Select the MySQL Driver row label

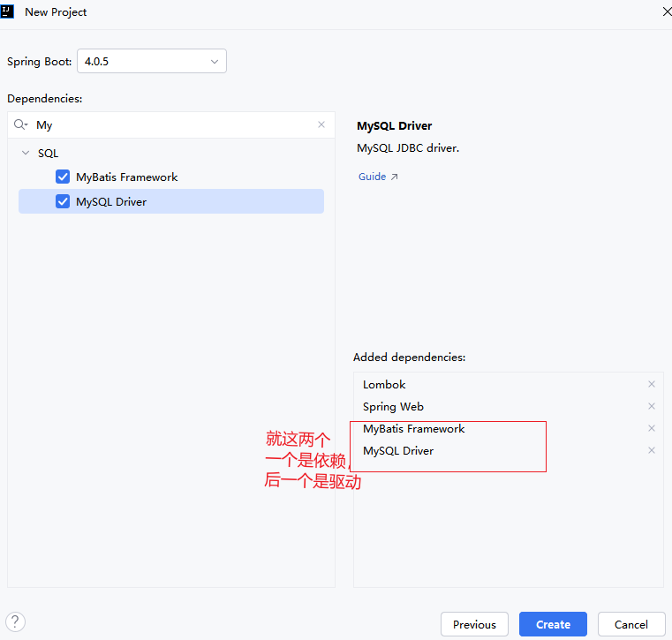(x=111, y=202)
